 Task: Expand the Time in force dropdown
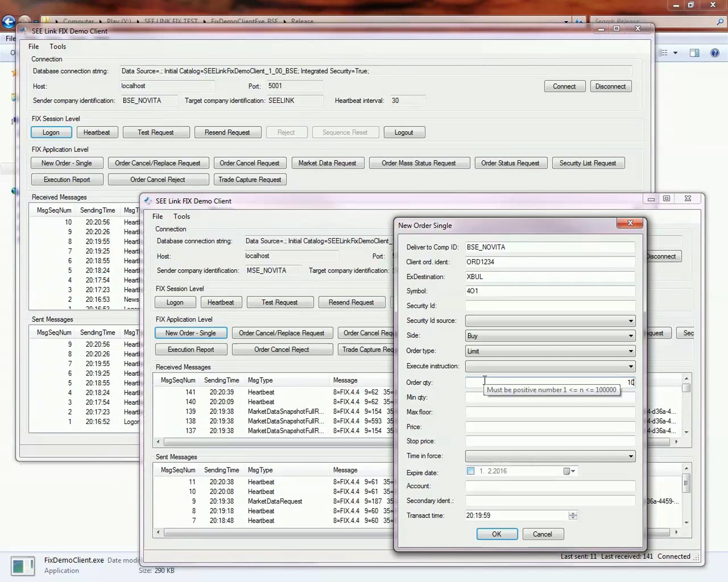[x=630, y=456]
